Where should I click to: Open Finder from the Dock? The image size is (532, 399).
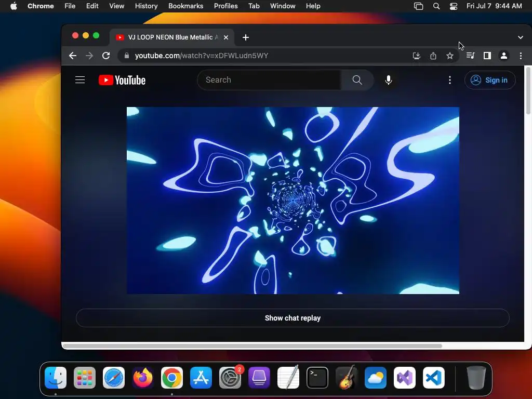coord(56,378)
